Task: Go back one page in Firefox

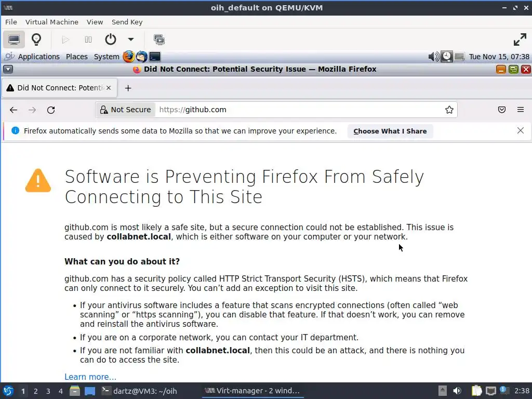Action: coord(13,110)
